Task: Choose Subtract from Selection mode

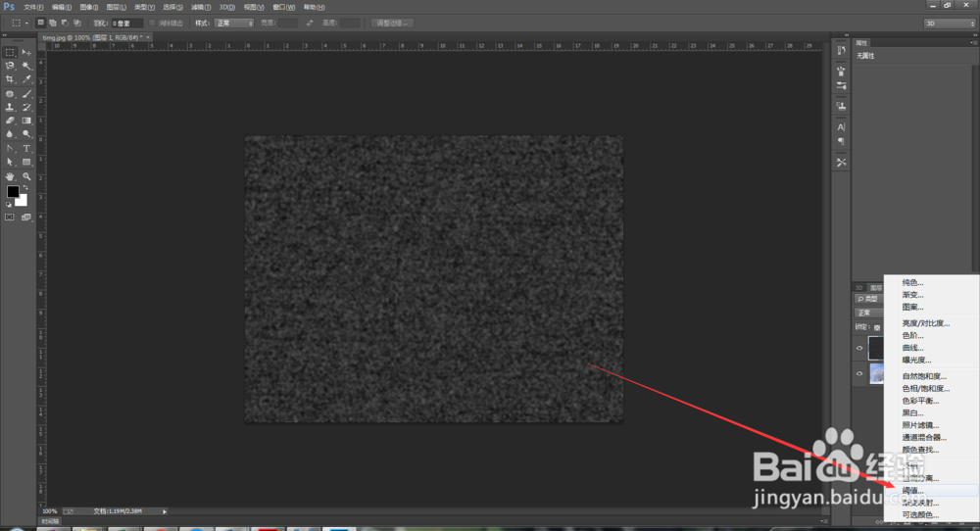Action: (65, 24)
